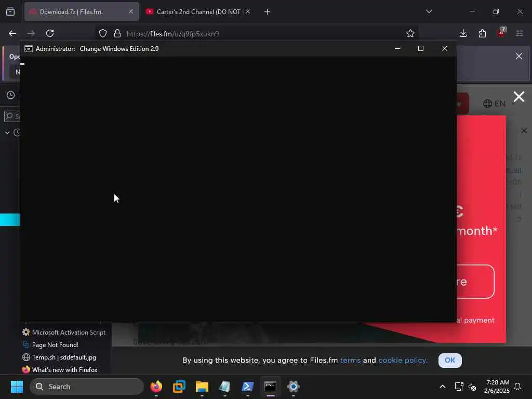The width and height of the screenshot is (532, 399).
Task: Open network status tray icon
Action: click(x=459, y=387)
